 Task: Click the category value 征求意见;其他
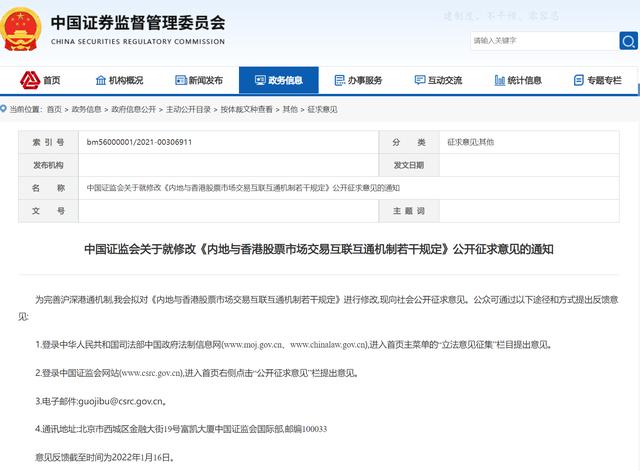pos(471,142)
